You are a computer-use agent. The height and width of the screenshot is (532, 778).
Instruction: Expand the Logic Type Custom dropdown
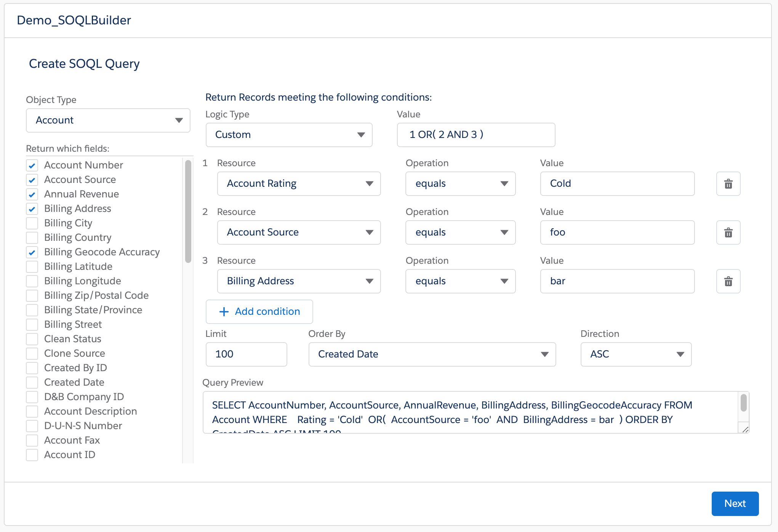[289, 135]
